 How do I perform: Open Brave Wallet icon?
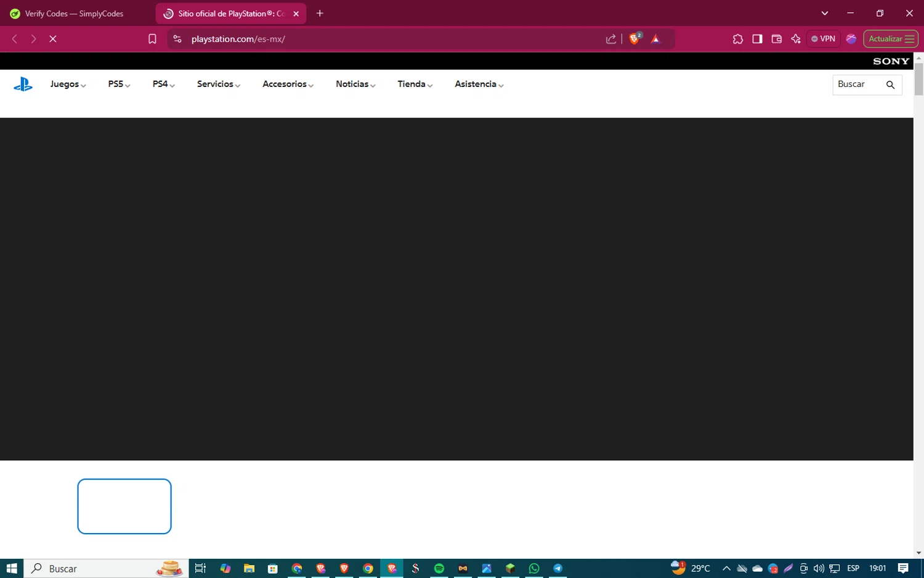776,39
